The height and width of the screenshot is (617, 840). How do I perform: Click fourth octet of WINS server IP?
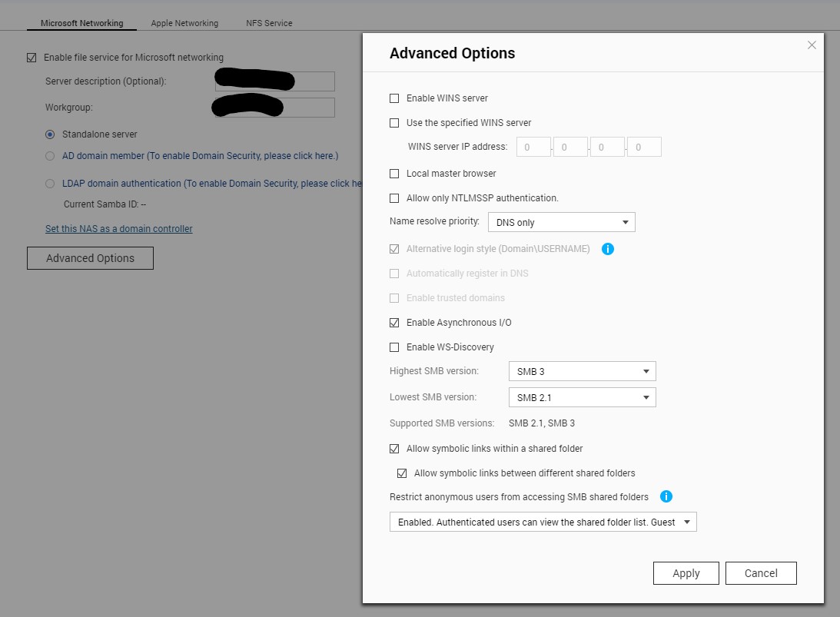[645, 147]
